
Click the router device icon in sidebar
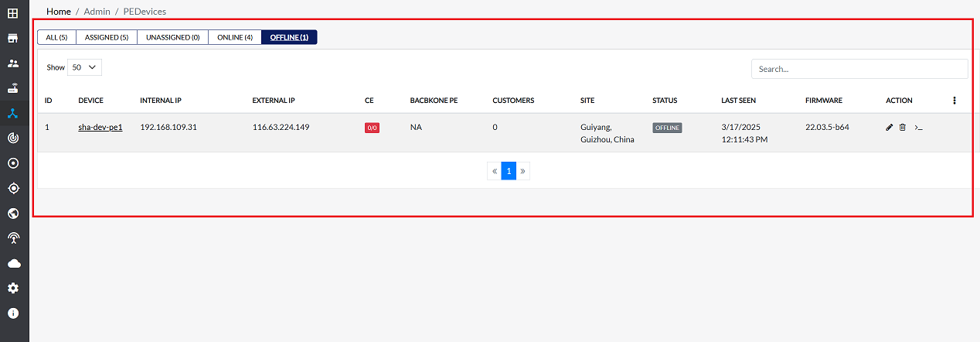pyautogui.click(x=13, y=88)
